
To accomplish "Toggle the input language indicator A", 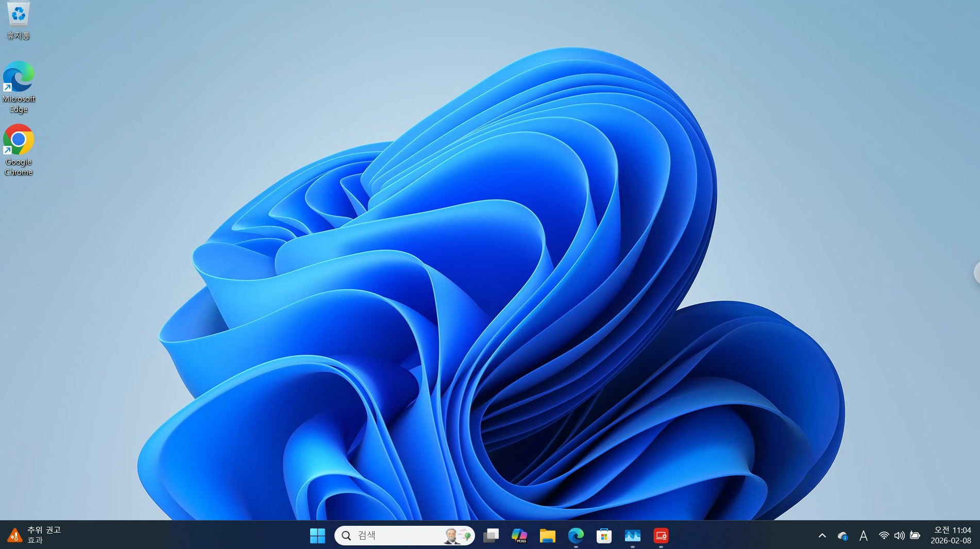I will tap(864, 536).
